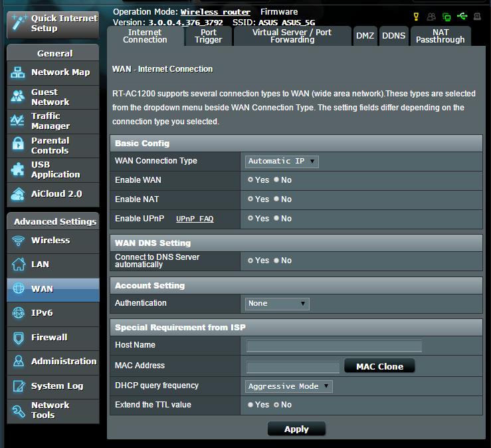Select No for Enable UPnP

tap(276, 219)
